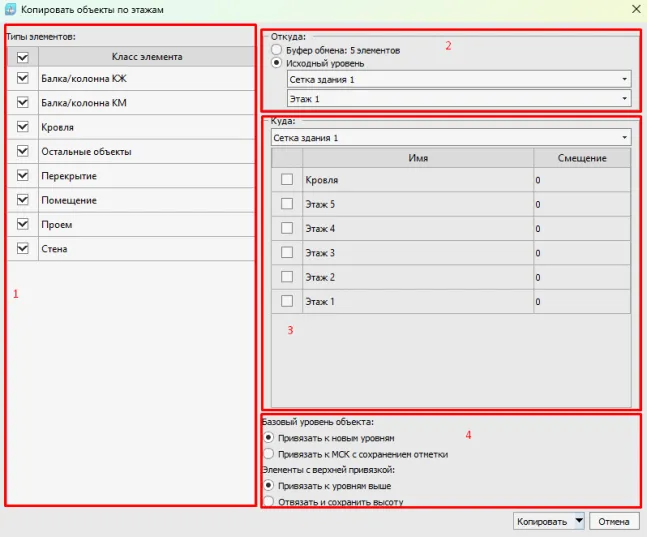Uncheck the Стена element class checkbox
The height and width of the screenshot is (537, 647).
[x=24, y=248]
